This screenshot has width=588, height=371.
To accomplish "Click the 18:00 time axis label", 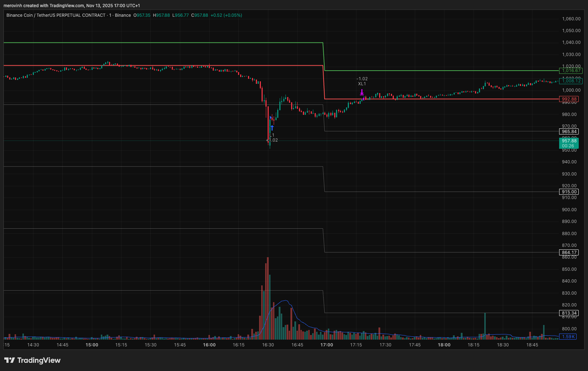I will pyautogui.click(x=444, y=345).
